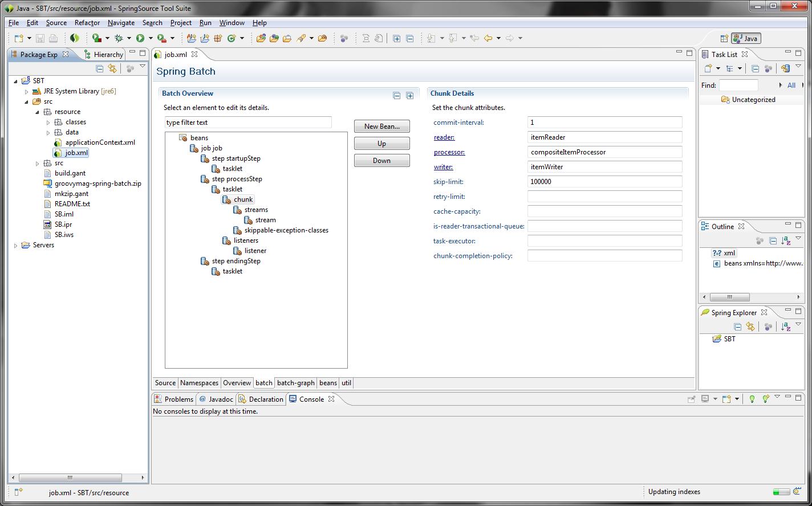
Task: Open the File menu
Action: (x=14, y=23)
